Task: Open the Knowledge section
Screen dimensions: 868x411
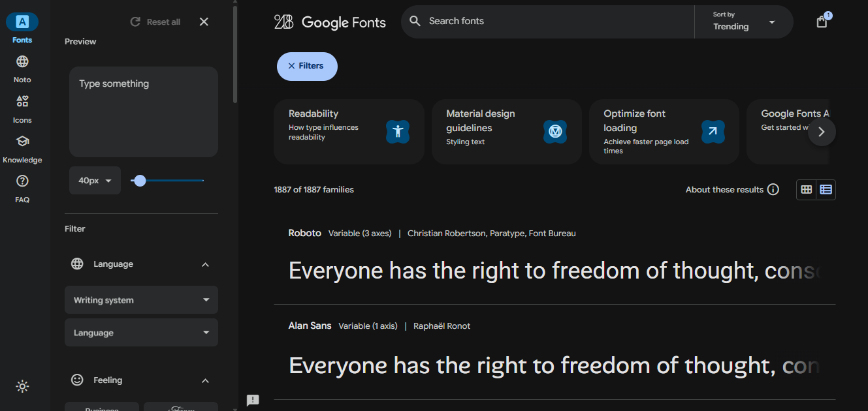Action: tap(22, 148)
